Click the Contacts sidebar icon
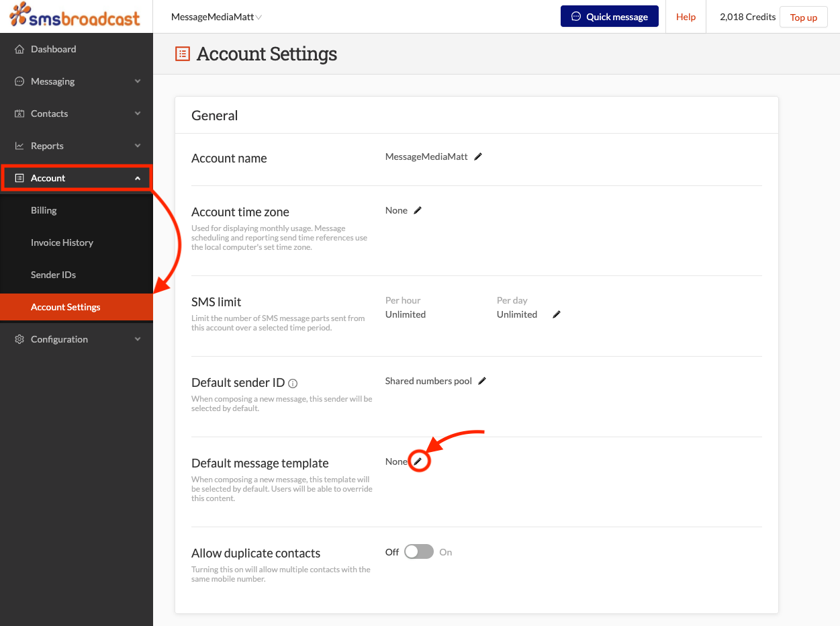This screenshot has width=840, height=626. [19, 114]
